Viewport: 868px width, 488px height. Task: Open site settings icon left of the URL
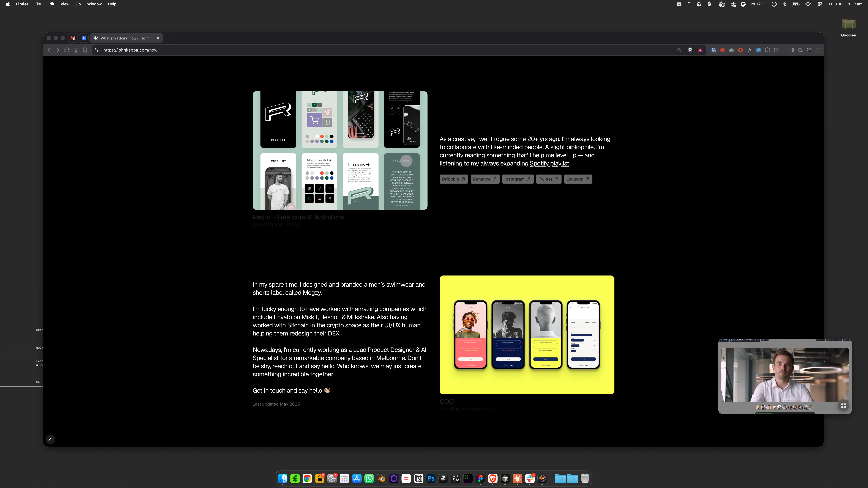coord(97,50)
